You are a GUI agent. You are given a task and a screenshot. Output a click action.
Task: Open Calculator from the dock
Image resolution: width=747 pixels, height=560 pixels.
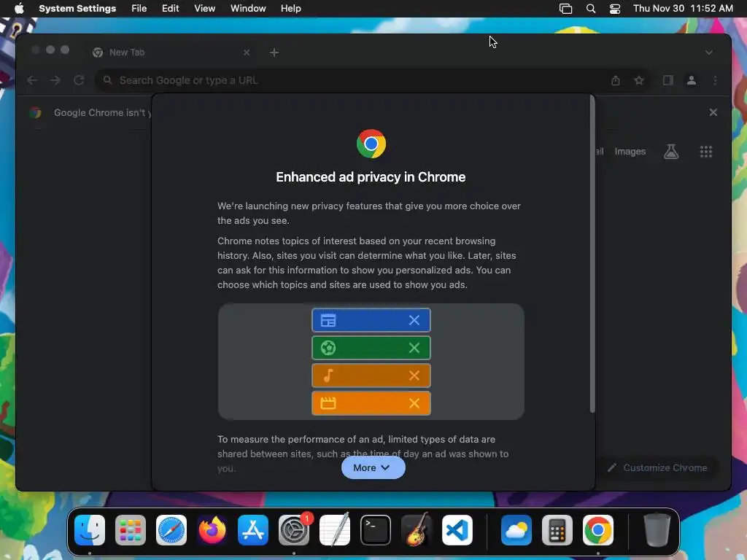(557, 529)
